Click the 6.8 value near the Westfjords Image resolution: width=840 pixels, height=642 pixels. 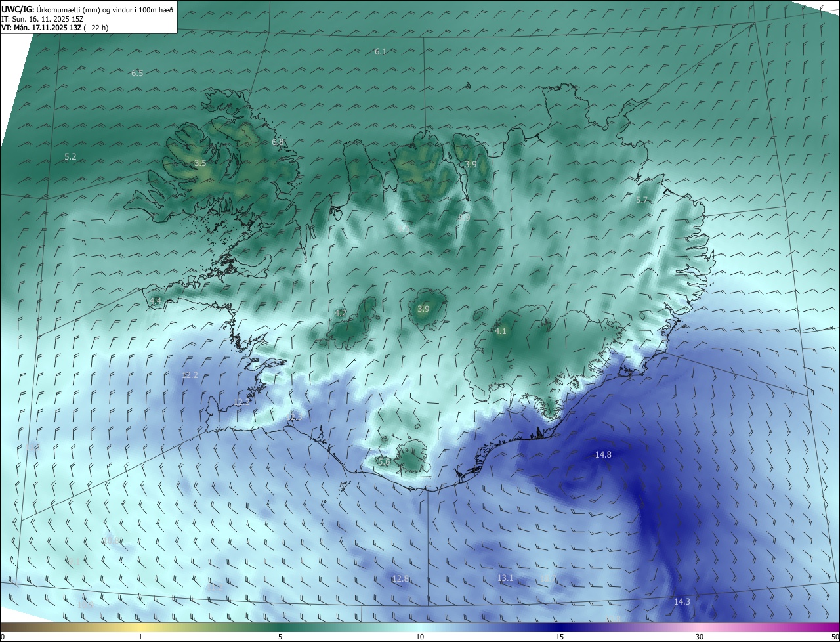point(278,142)
